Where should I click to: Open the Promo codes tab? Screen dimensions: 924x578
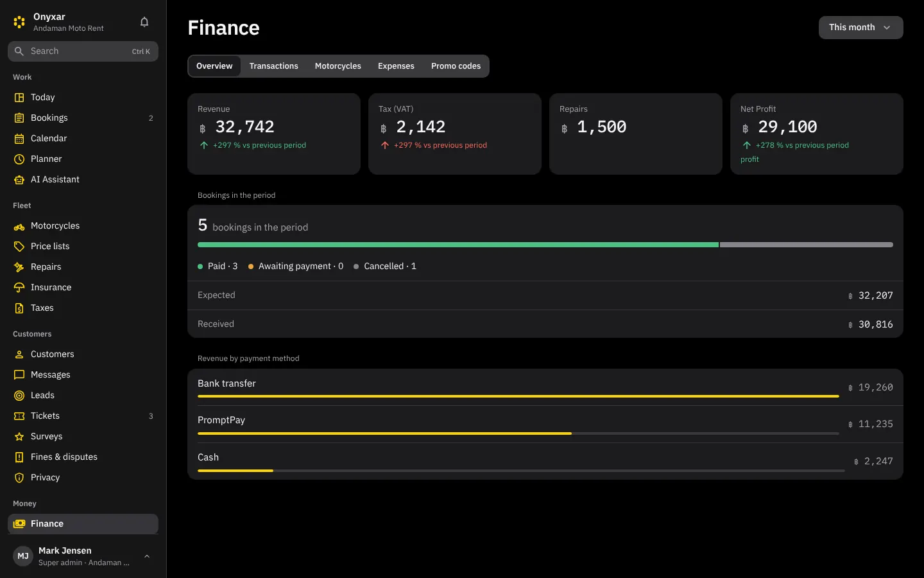[456, 66]
